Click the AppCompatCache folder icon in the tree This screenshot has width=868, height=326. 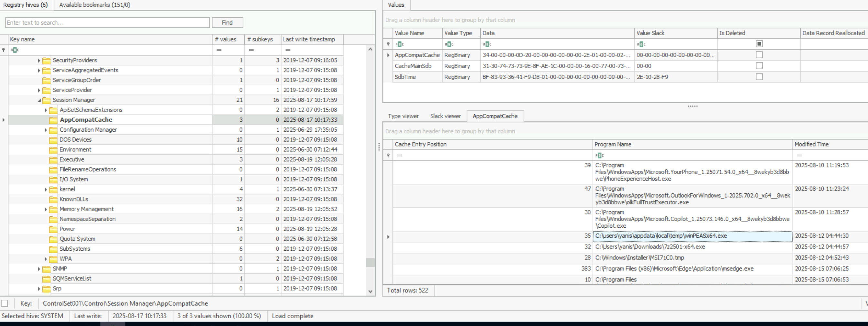click(x=53, y=120)
